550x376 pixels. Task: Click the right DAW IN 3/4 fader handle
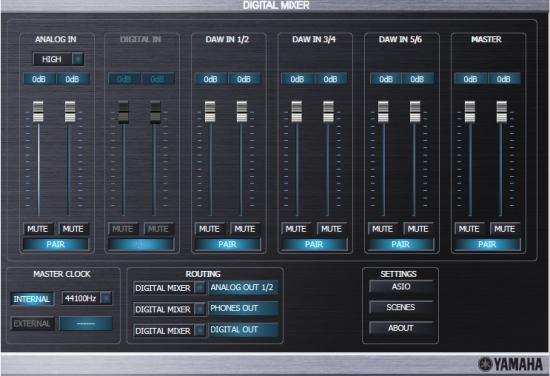[x=328, y=112]
